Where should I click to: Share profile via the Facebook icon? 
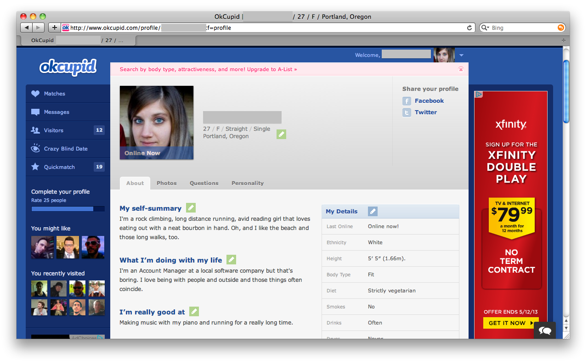[407, 101]
